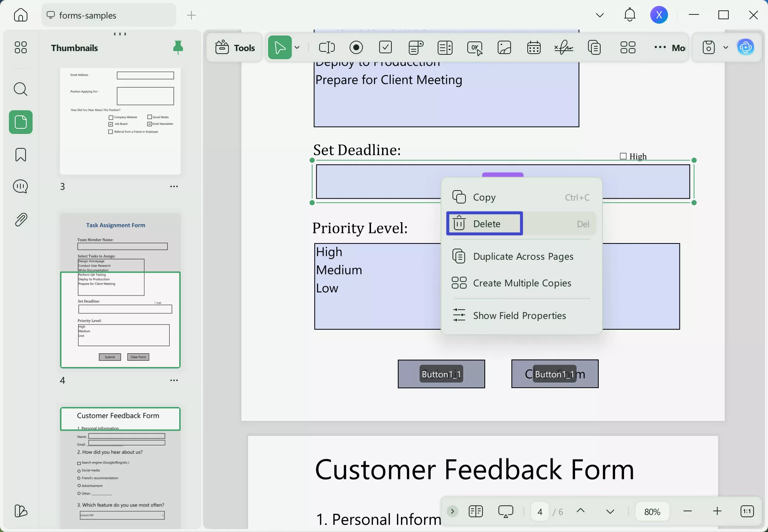This screenshot has width=768, height=532.
Task: Pin the Thumbnails panel
Action: click(x=178, y=47)
